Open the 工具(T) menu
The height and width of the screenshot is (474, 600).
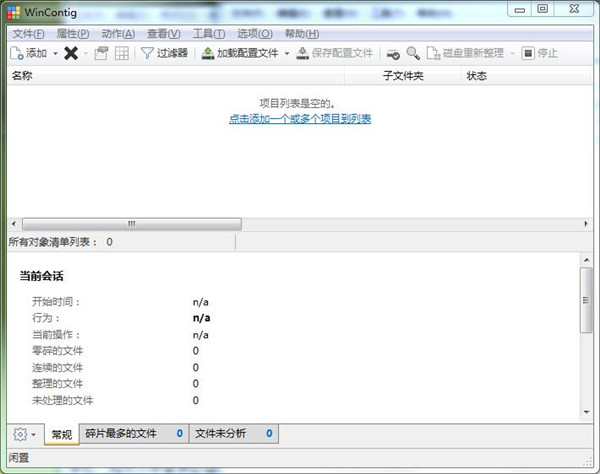[209, 34]
